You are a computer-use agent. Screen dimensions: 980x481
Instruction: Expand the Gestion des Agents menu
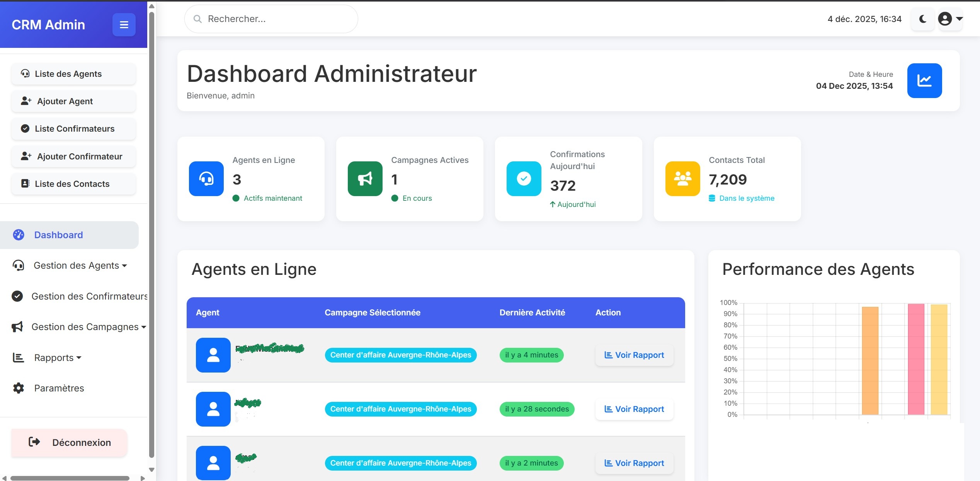(76, 266)
